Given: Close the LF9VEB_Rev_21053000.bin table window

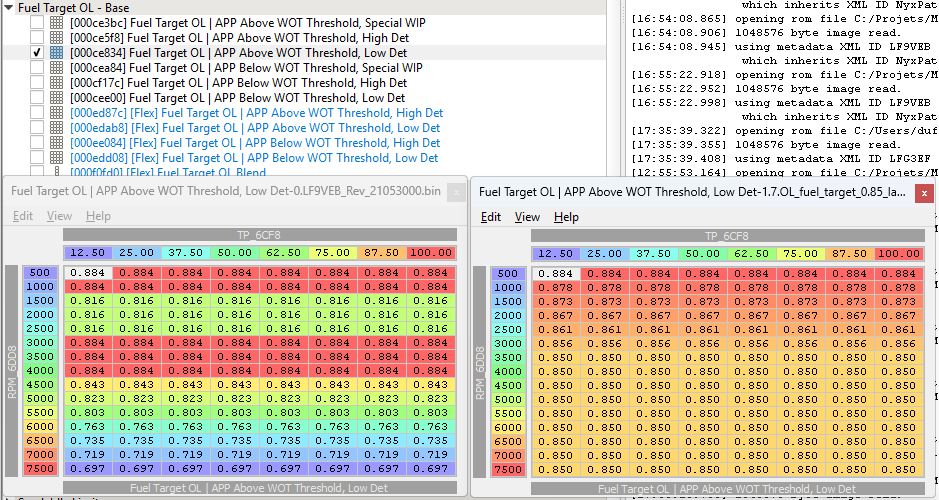Looking at the screenshot, I should click(x=456, y=192).
